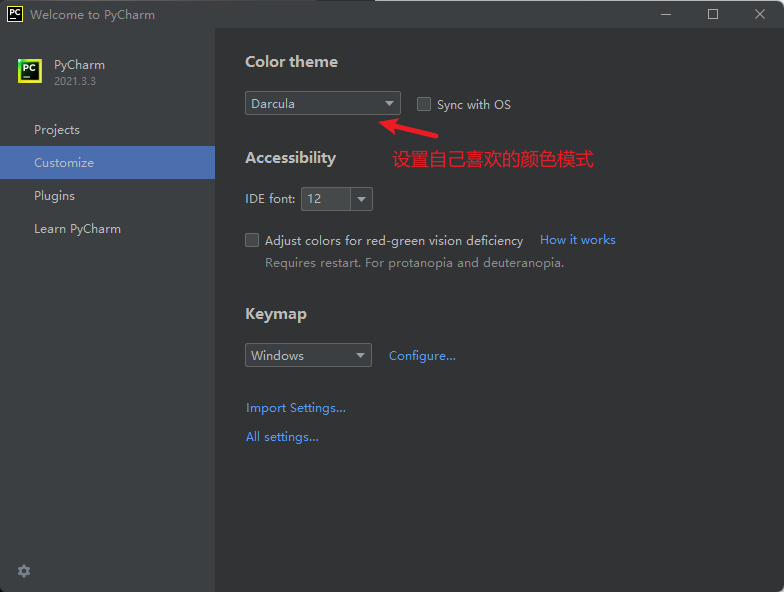The height and width of the screenshot is (592, 784).
Task: Click the settings gear icon in the sidebar
Action: click(24, 571)
